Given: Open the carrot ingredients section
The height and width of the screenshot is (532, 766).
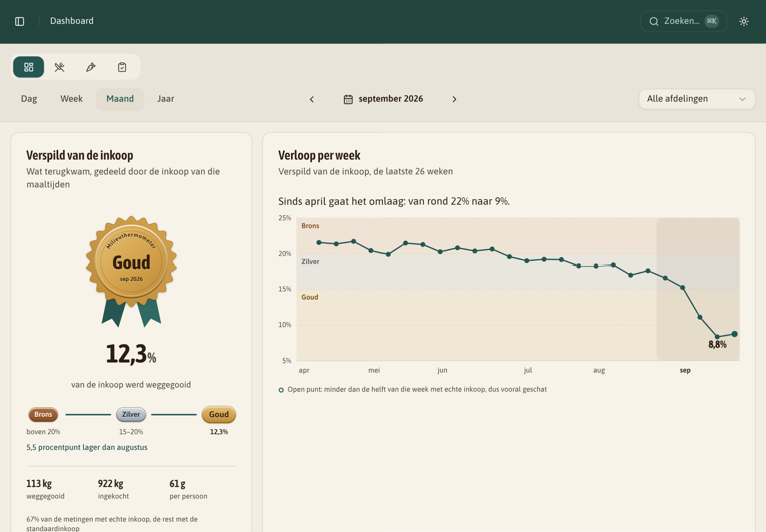Looking at the screenshot, I should click(91, 67).
